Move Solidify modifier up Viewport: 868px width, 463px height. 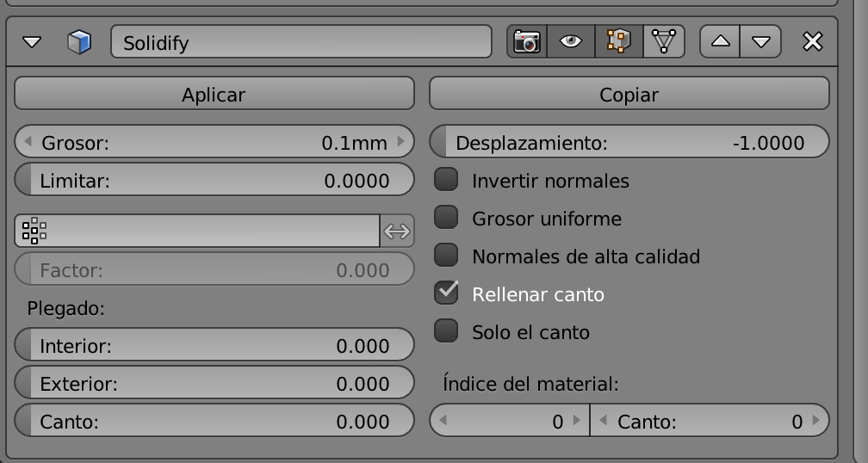pos(720,41)
